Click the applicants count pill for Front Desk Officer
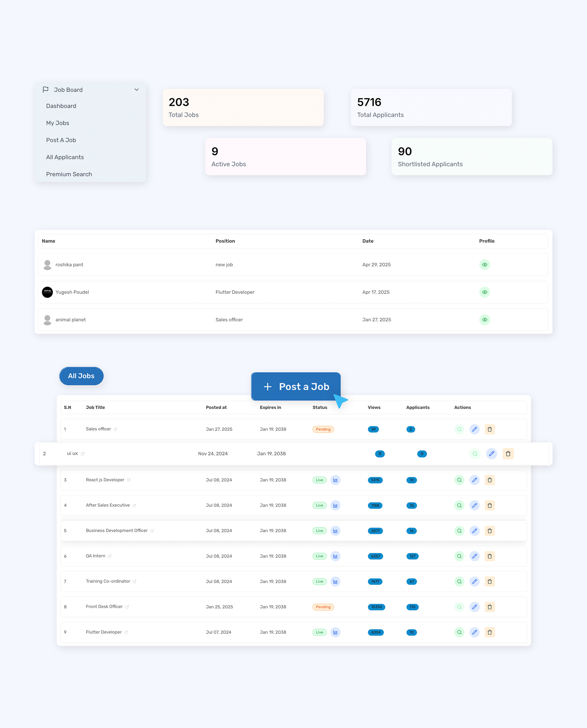587x728 pixels. click(x=412, y=607)
